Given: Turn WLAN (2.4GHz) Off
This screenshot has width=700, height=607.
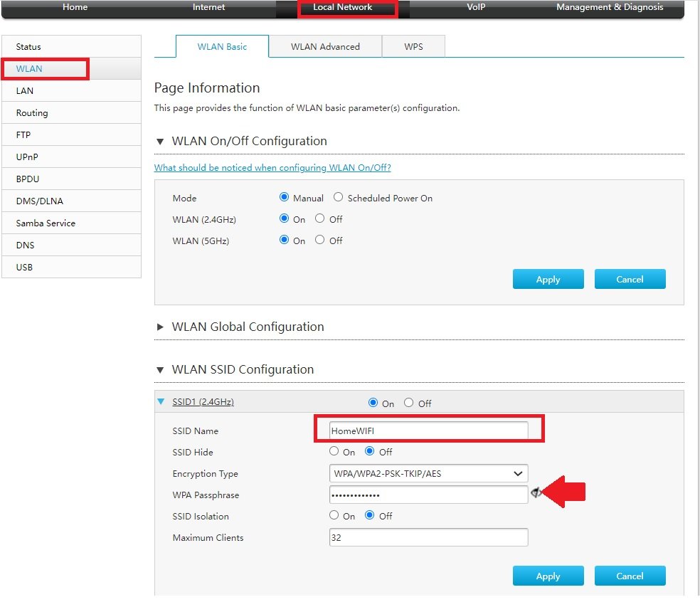Looking at the screenshot, I should click(x=320, y=219).
